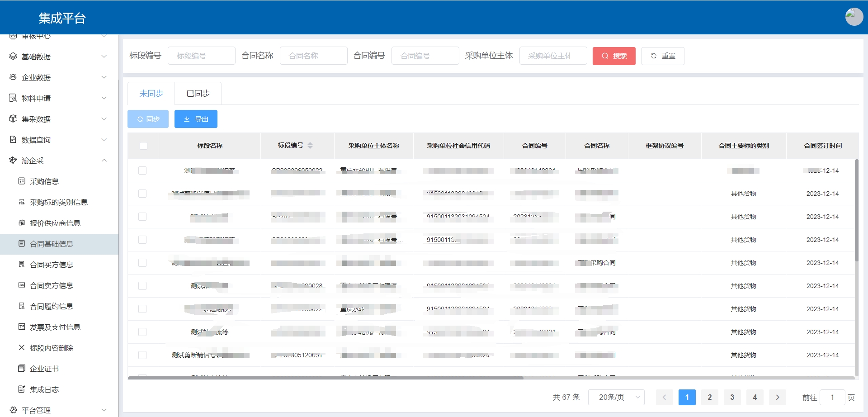
Task: Switch to the 已同步 tab
Action: 198,94
